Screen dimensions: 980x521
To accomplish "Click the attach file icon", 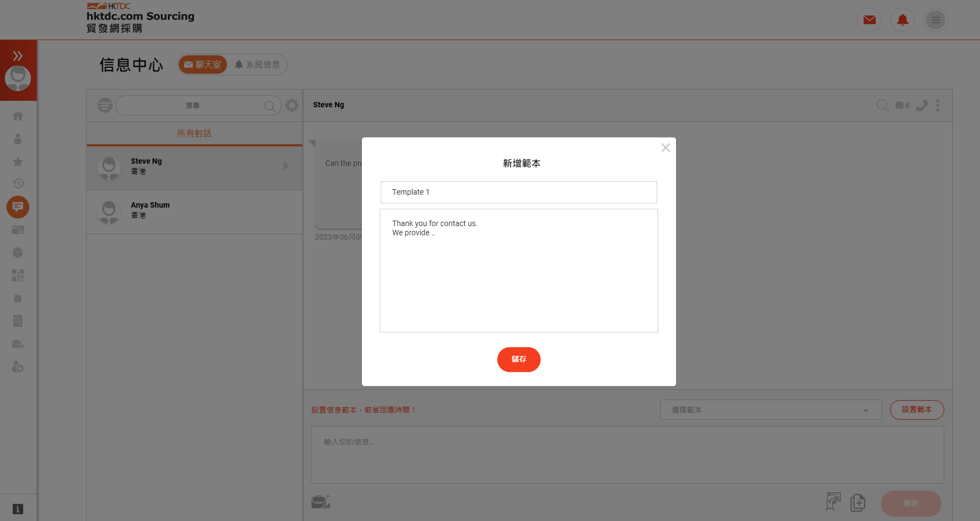I will tap(858, 503).
